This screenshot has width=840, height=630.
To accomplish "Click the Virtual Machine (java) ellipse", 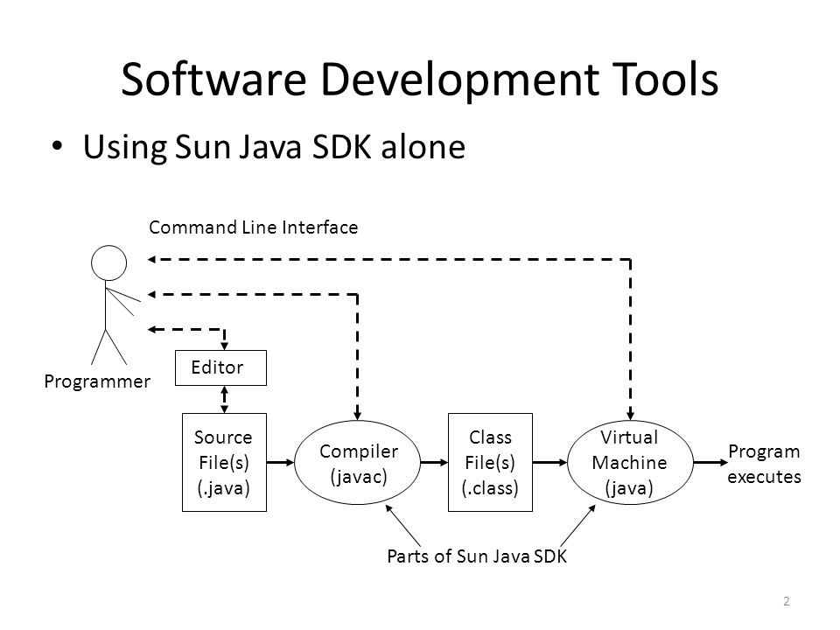I will (629, 462).
